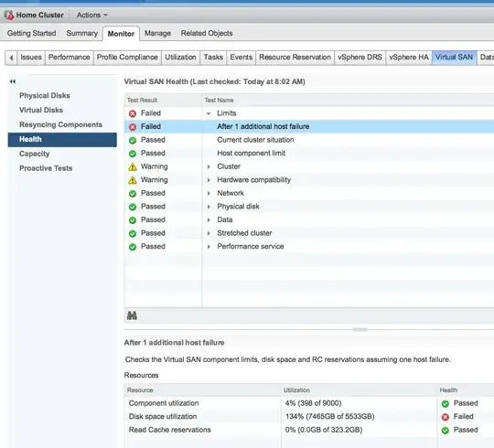
Task: Open the Tasks sub-tab
Action: pos(213,58)
